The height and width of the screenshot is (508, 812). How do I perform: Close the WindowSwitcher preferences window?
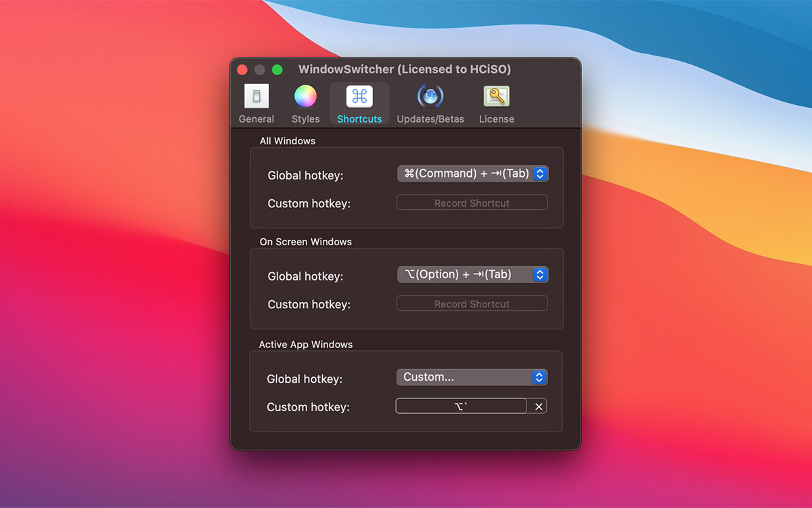coord(242,69)
